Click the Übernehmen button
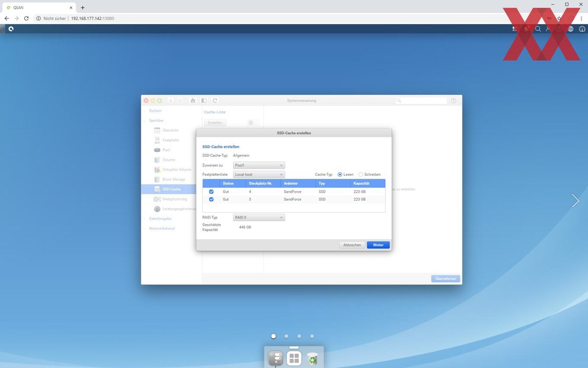This screenshot has height=368, width=588. 445,279
